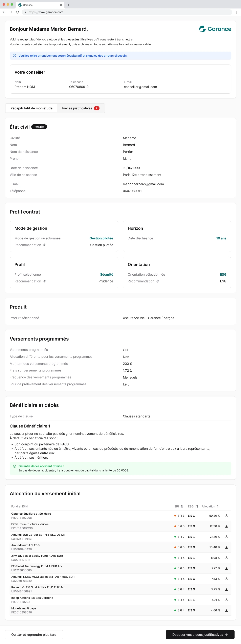Click the 10 ans horizon value
Screen dimensions: 241x644
tap(221, 238)
